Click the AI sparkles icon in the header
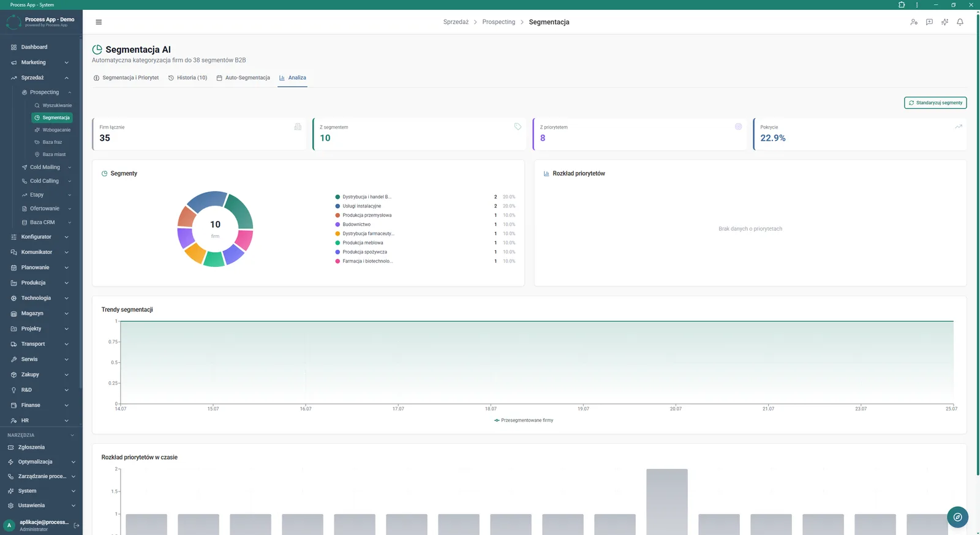The image size is (980, 535). (944, 22)
